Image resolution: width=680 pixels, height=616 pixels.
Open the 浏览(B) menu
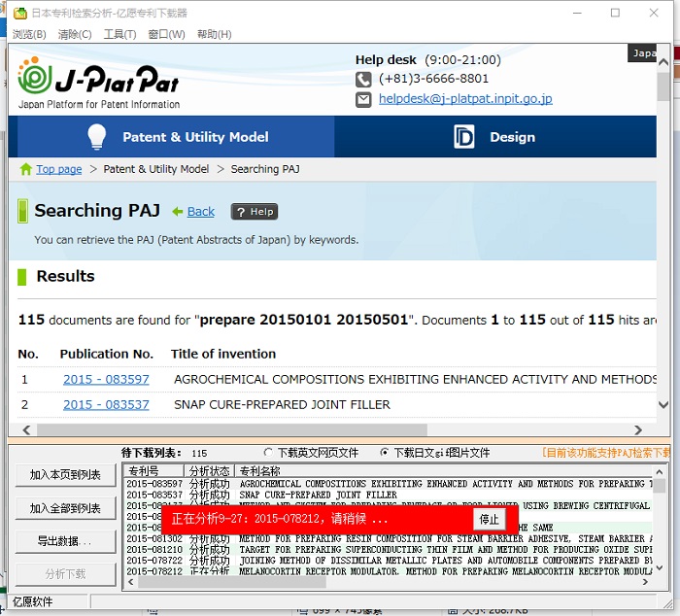(29, 34)
